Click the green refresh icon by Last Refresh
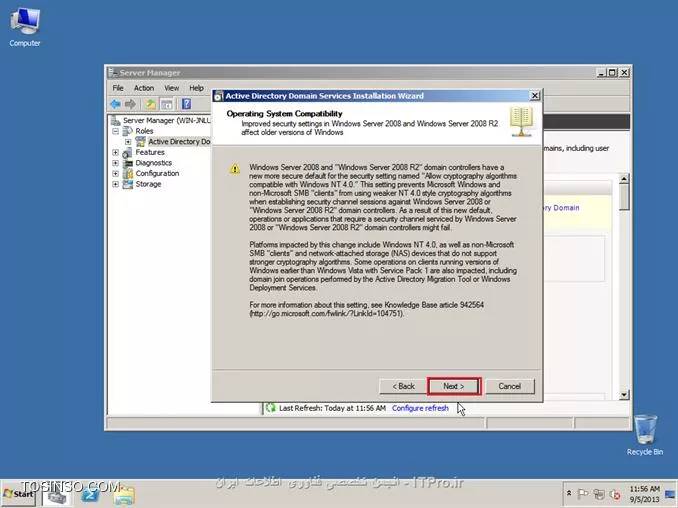 point(271,408)
